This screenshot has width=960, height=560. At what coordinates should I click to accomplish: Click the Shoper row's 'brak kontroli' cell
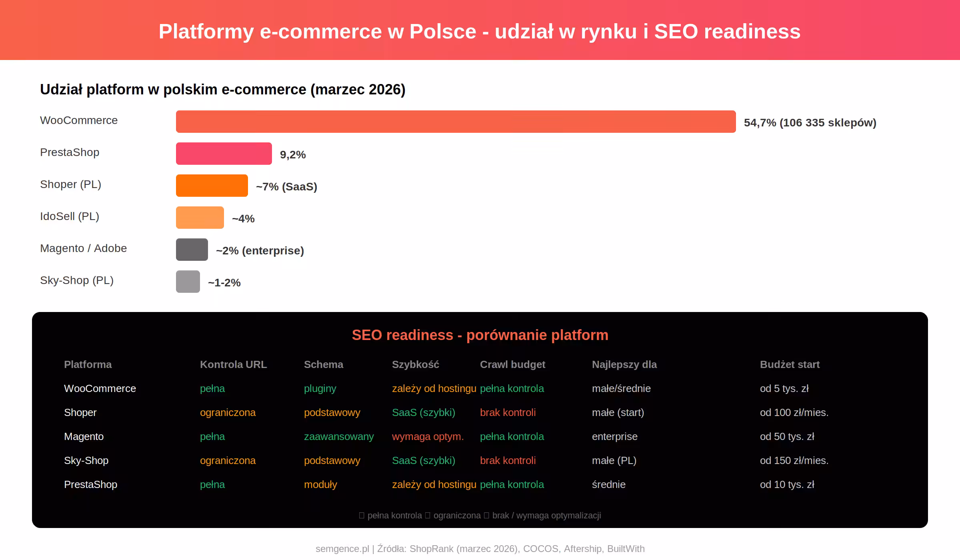(x=508, y=412)
